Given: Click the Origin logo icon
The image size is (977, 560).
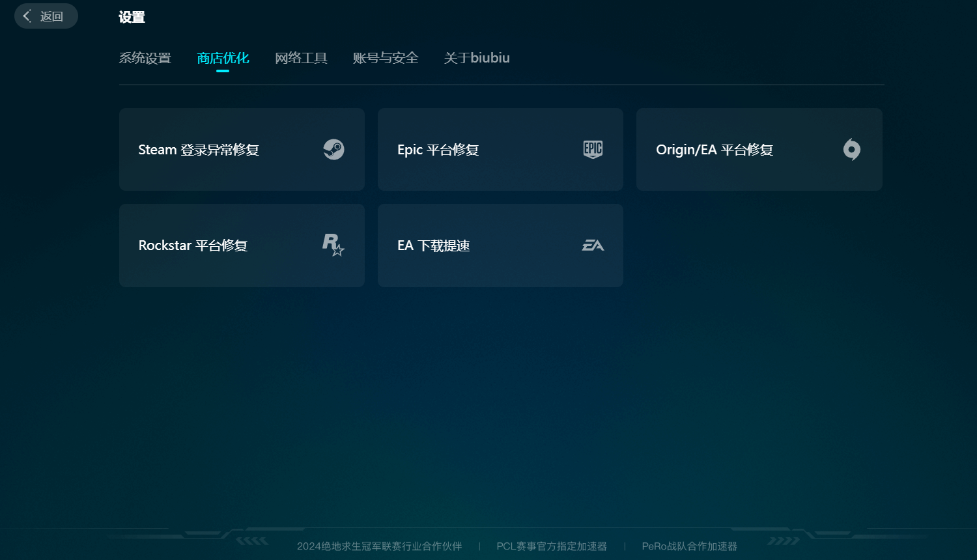Looking at the screenshot, I should coord(851,150).
